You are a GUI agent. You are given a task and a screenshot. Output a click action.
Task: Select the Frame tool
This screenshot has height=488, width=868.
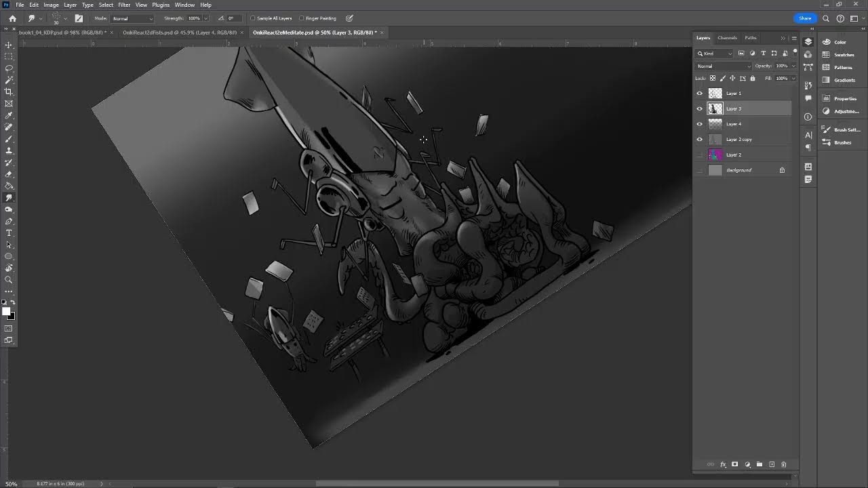9,104
